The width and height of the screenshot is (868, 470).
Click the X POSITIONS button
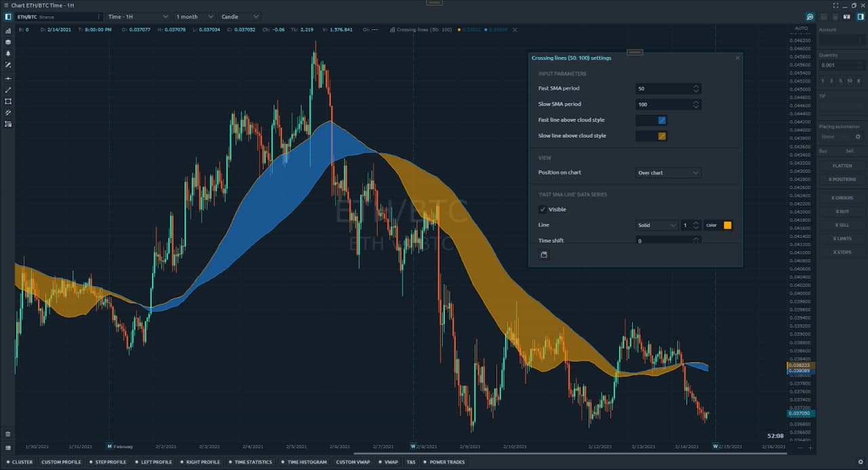tap(842, 179)
